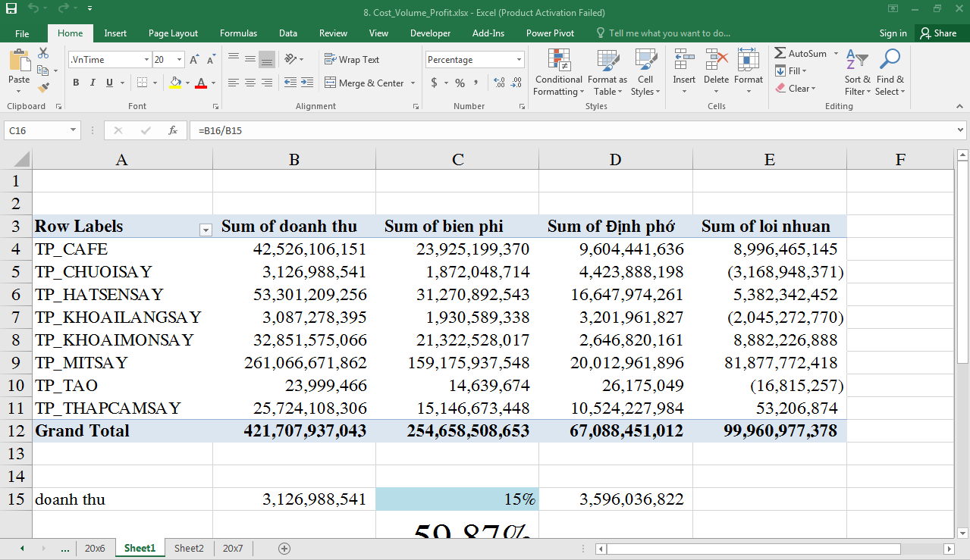Click the Share button

(939, 33)
